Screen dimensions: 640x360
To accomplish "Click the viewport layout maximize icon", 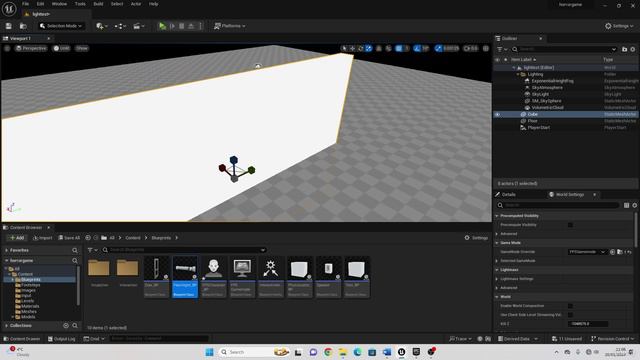I will (486, 48).
